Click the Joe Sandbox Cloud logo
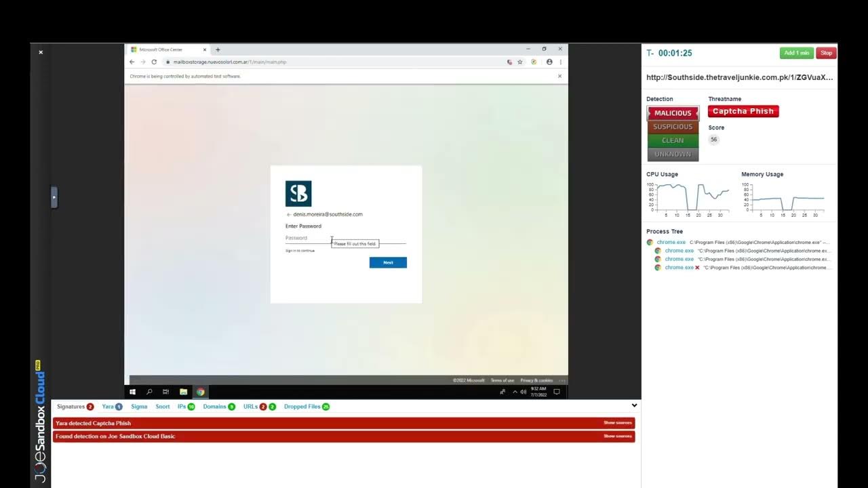Viewport: 868px width, 488px height. click(40, 422)
